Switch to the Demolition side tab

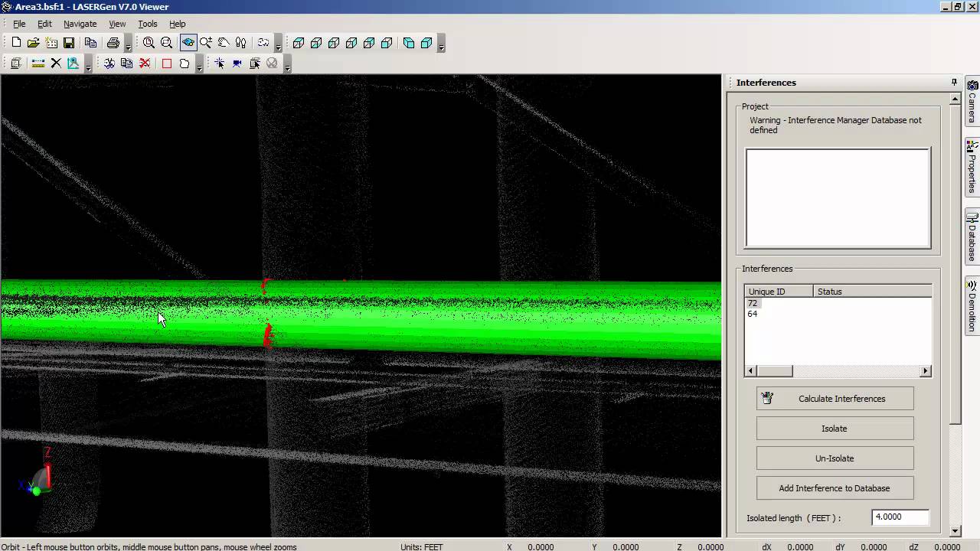(972, 305)
